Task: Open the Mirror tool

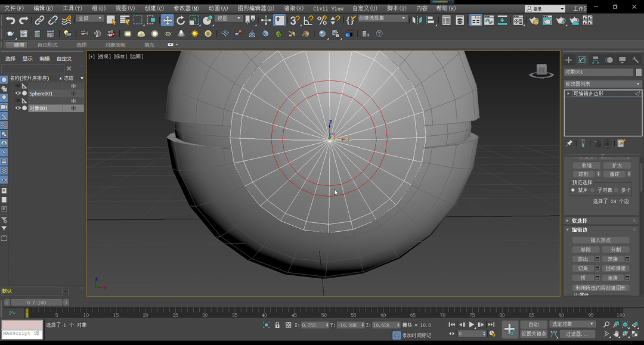Action: click(x=417, y=20)
